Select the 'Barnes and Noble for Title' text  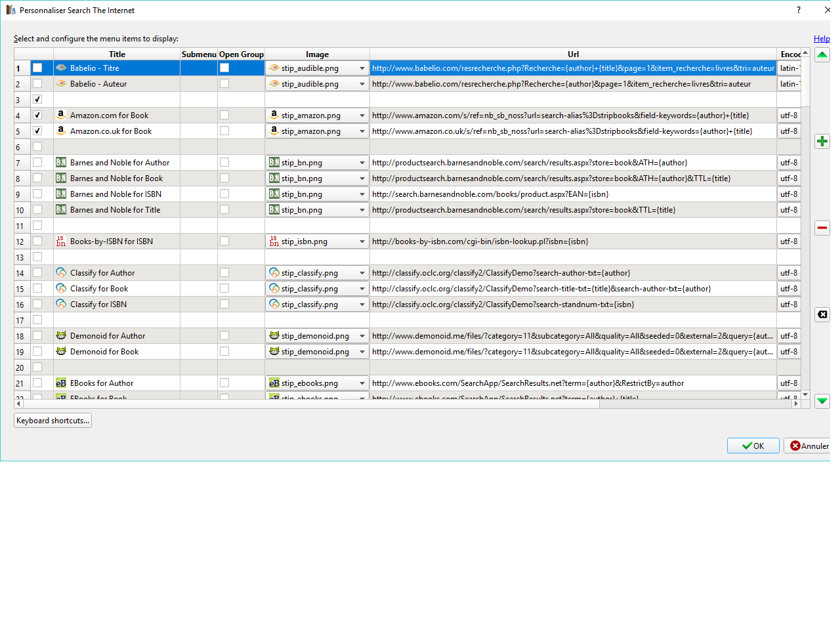[x=115, y=210]
